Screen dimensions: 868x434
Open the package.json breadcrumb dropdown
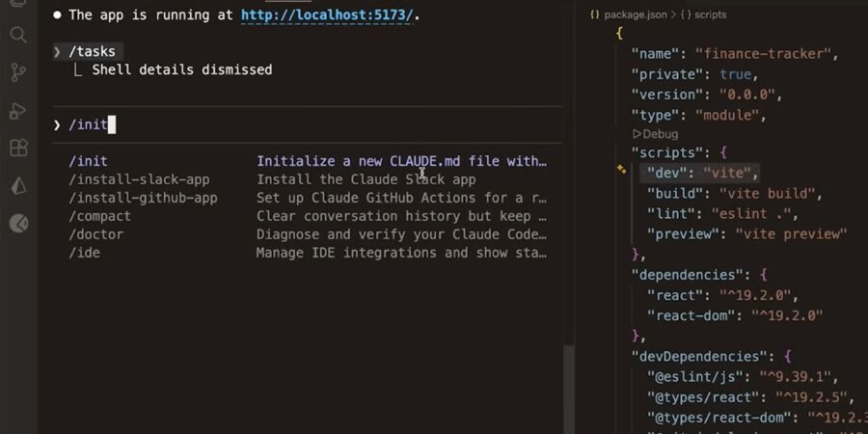pyautogui.click(x=639, y=14)
